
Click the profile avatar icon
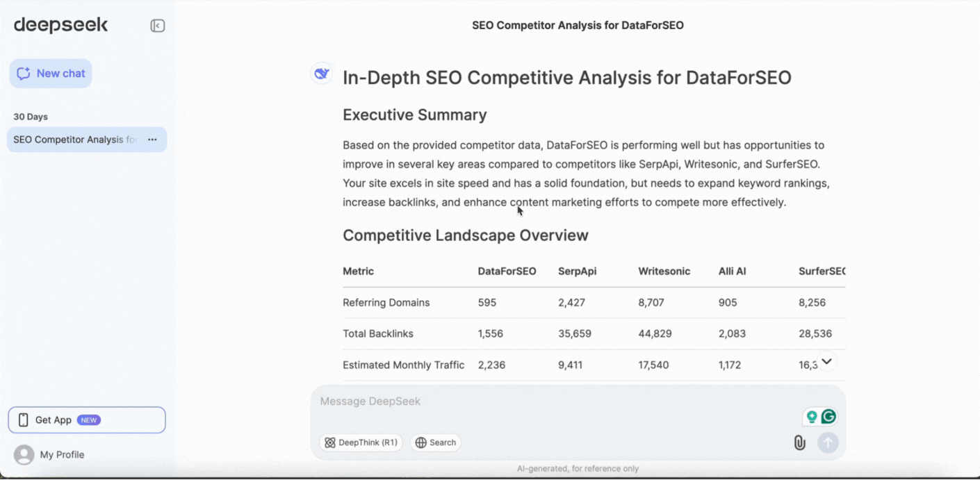click(24, 455)
